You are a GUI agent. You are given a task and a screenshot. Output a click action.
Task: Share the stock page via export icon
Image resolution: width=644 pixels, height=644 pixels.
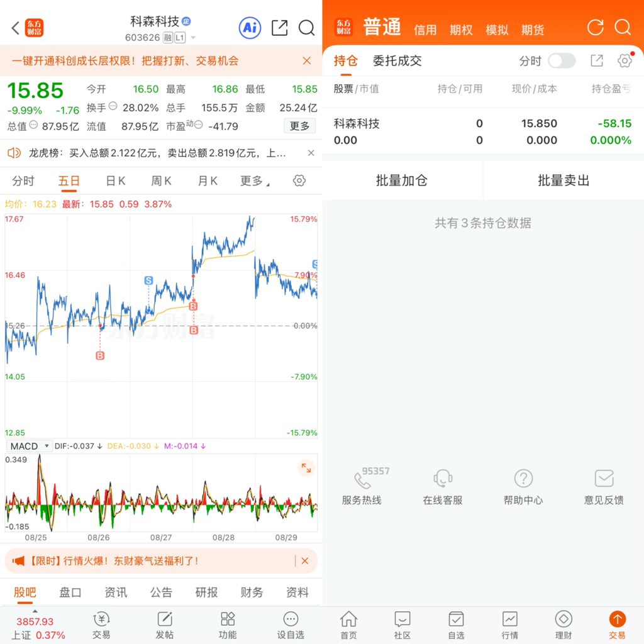coord(280,28)
